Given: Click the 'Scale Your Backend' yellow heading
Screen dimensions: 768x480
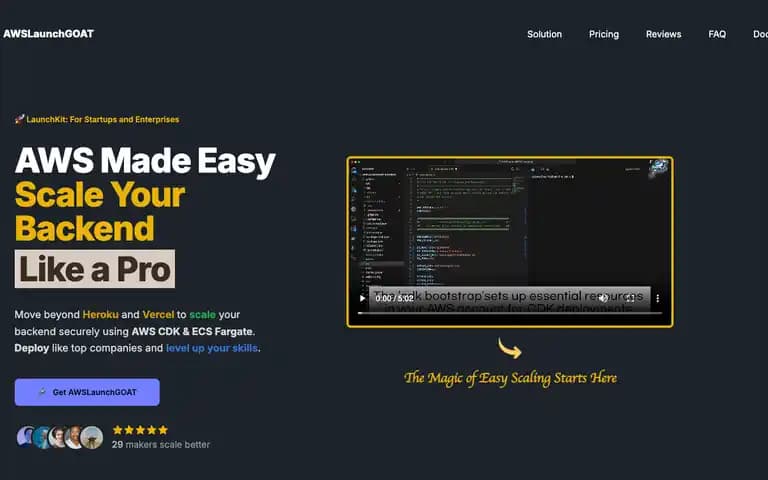Looking at the screenshot, I should 100,212.
